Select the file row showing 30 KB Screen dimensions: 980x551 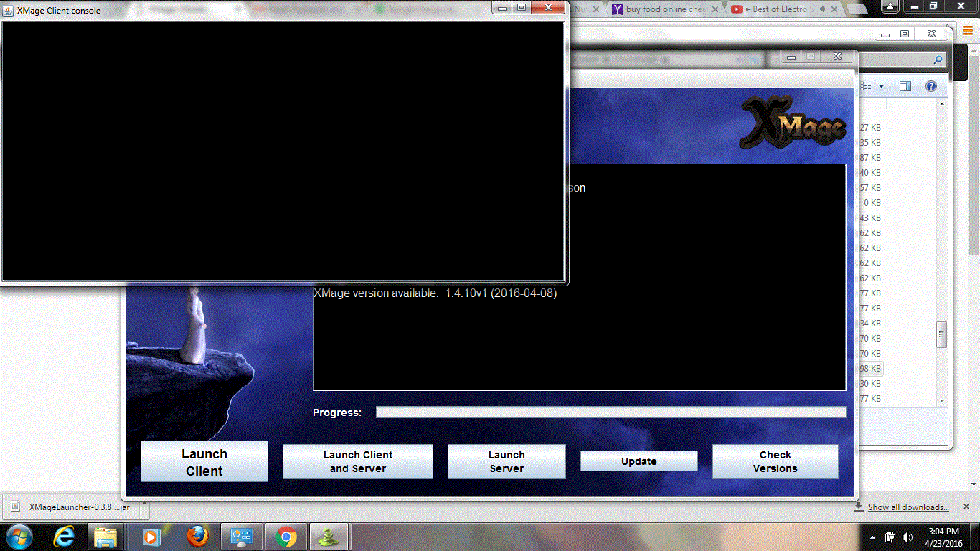[870, 384]
